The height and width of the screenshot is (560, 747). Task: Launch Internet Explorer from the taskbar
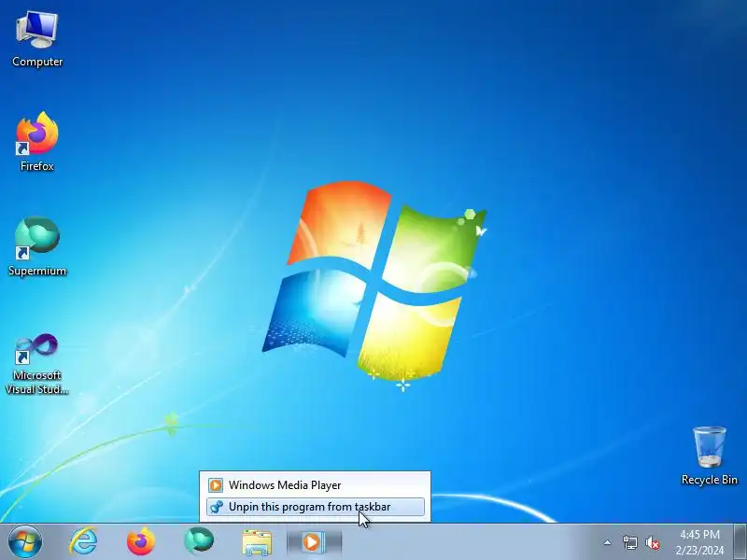point(84,541)
